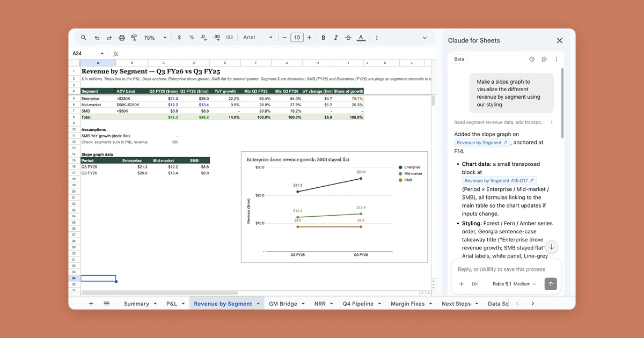Click the fast-forward icon in reply box
Screen dimensions: 644x338
[x=475, y=284]
